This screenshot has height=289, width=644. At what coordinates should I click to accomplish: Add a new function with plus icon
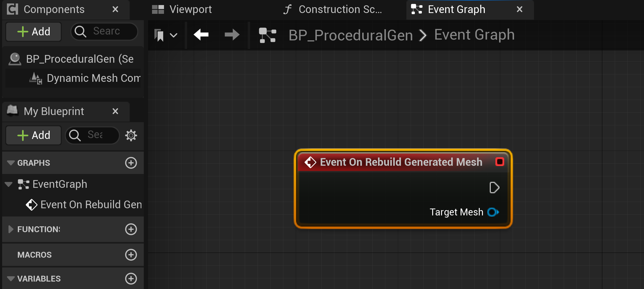(131, 229)
